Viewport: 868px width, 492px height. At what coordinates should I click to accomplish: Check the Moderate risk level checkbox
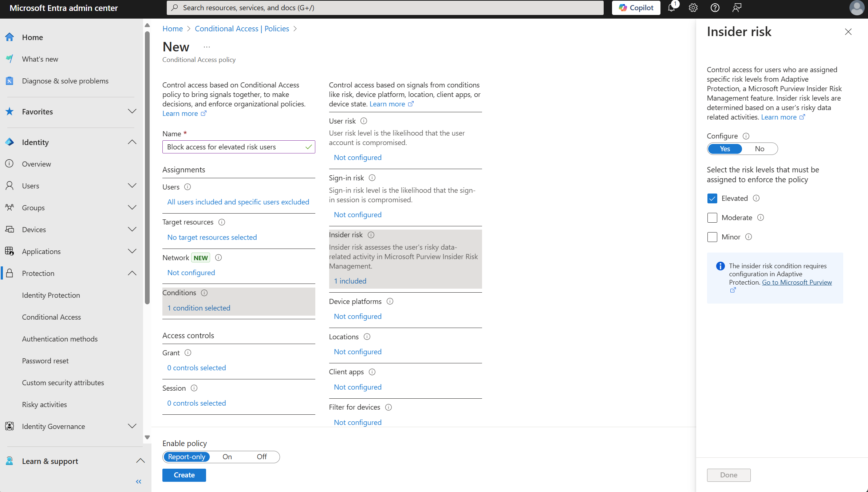[x=712, y=218]
